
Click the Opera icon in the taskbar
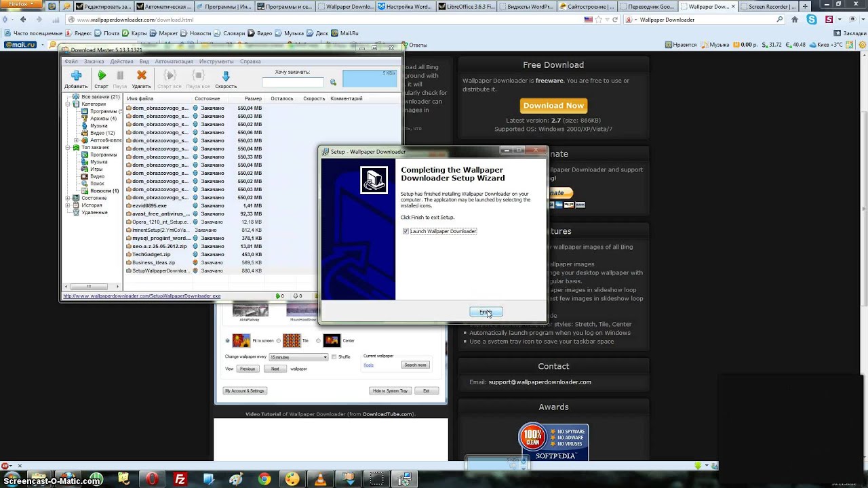click(152, 479)
